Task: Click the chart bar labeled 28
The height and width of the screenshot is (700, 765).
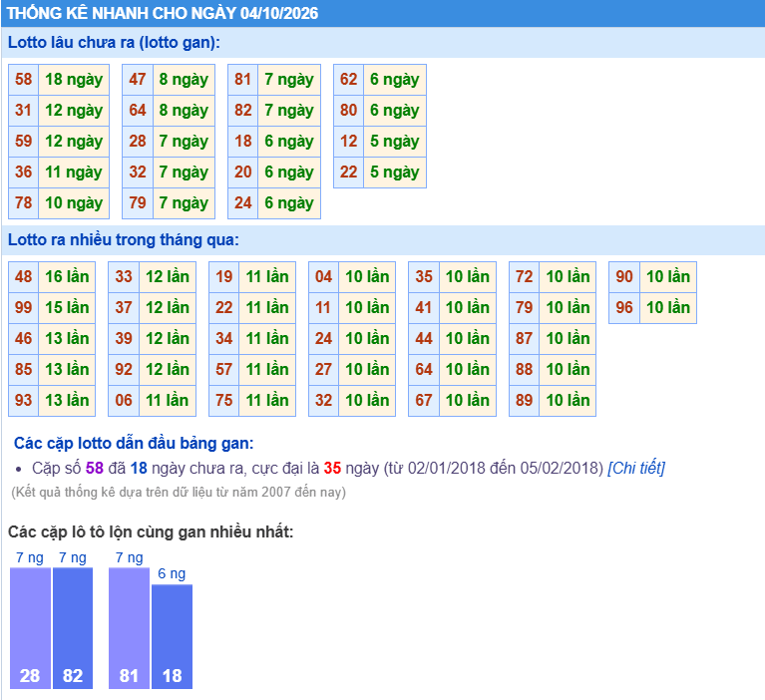Action: [x=30, y=628]
